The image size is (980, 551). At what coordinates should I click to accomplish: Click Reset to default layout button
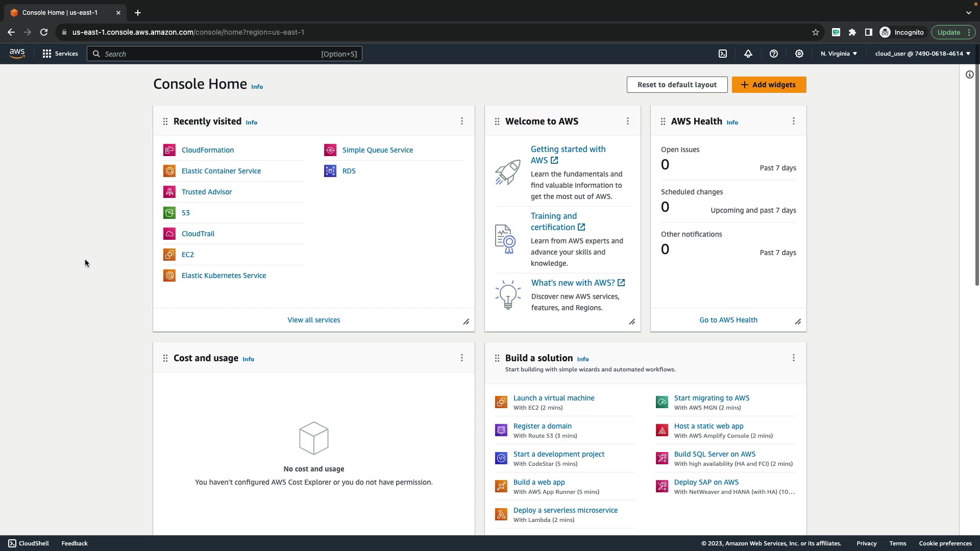tap(677, 85)
